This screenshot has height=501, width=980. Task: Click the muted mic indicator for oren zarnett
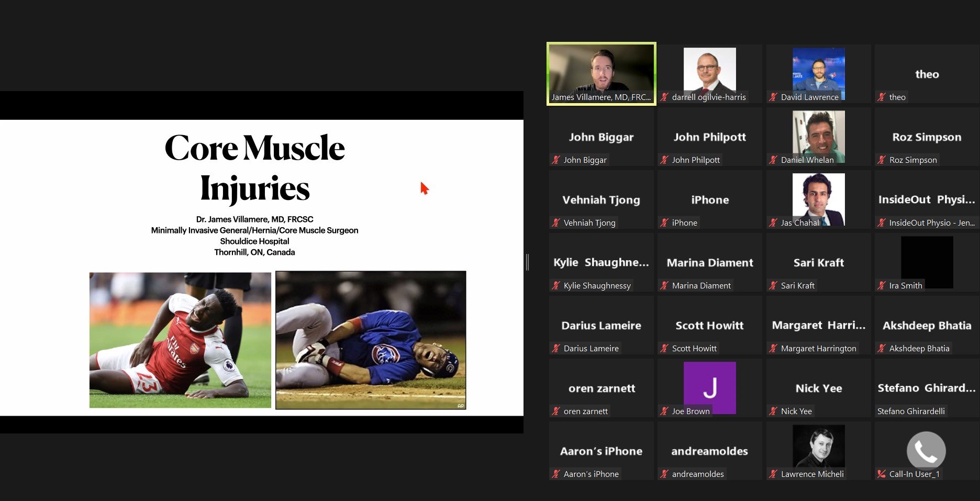[x=556, y=411]
